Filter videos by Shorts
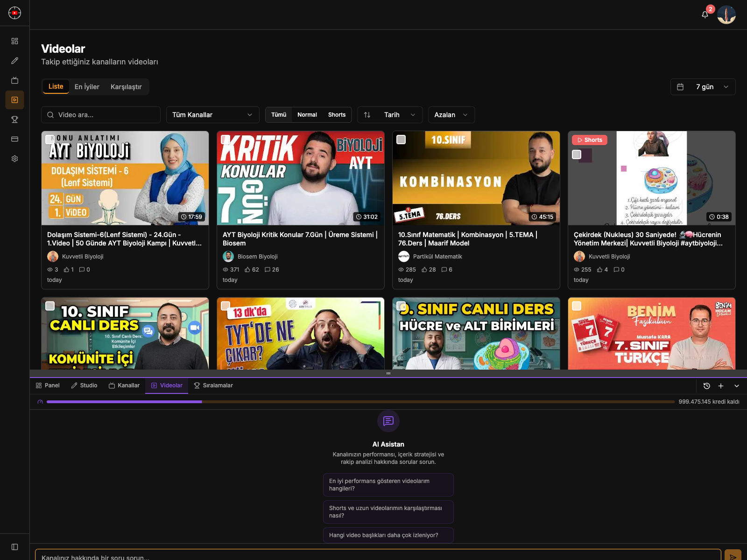The image size is (747, 560). point(337,115)
